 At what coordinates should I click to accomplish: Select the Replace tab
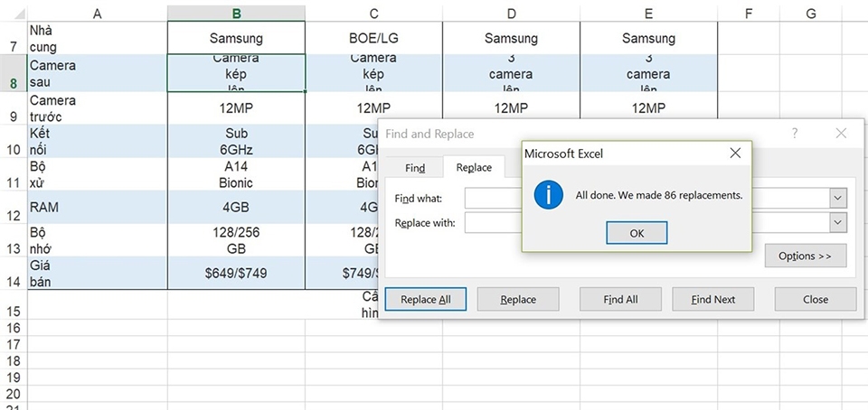pyautogui.click(x=474, y=167)
